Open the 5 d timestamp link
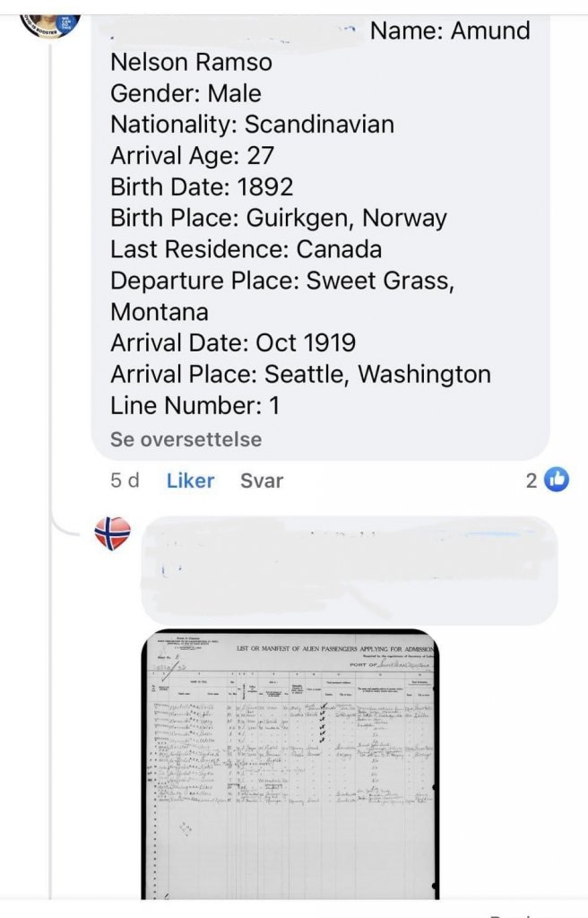588x918 pixels. (x=125, y=481)
